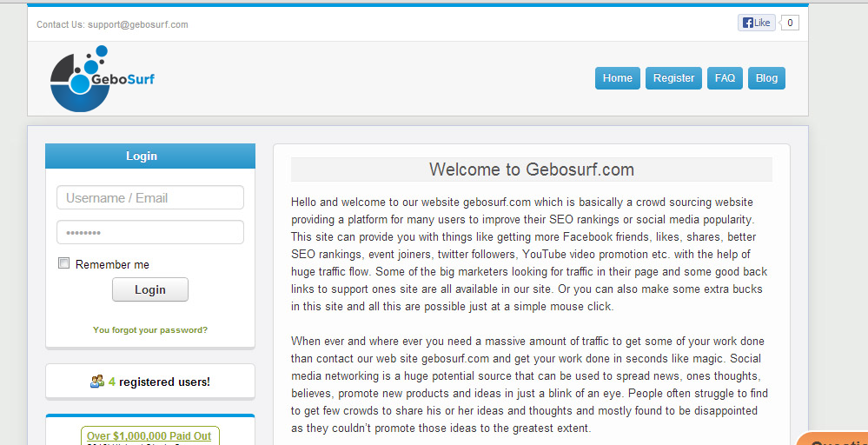Click the GeboSurf logo
Screen dimensions: 868x445
(103, 78)
